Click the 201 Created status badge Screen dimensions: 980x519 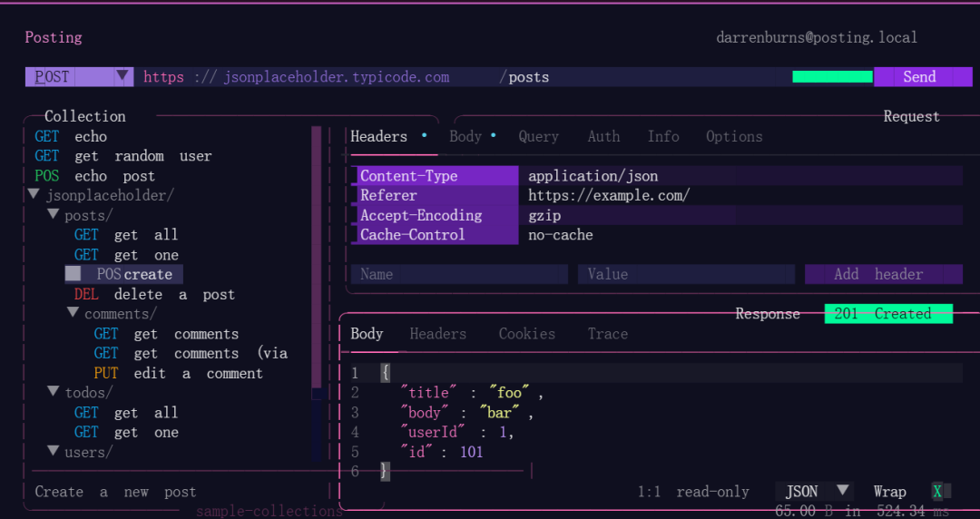tap(888, 313)
